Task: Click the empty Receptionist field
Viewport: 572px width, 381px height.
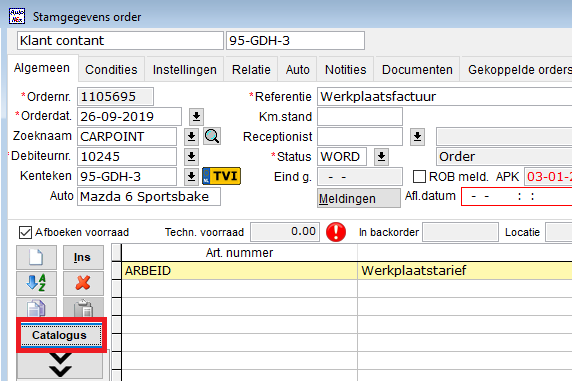Action: pos(360,137)
